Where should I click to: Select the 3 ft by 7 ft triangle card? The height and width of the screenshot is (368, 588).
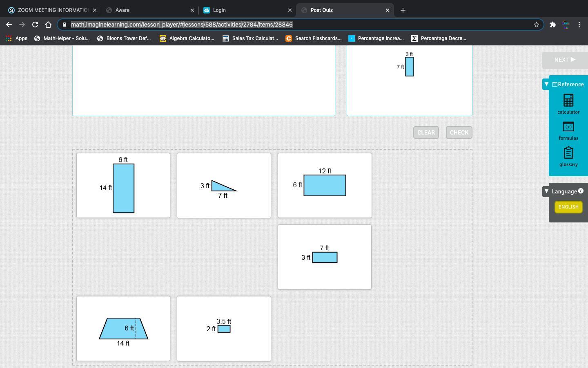pos(224,186)
